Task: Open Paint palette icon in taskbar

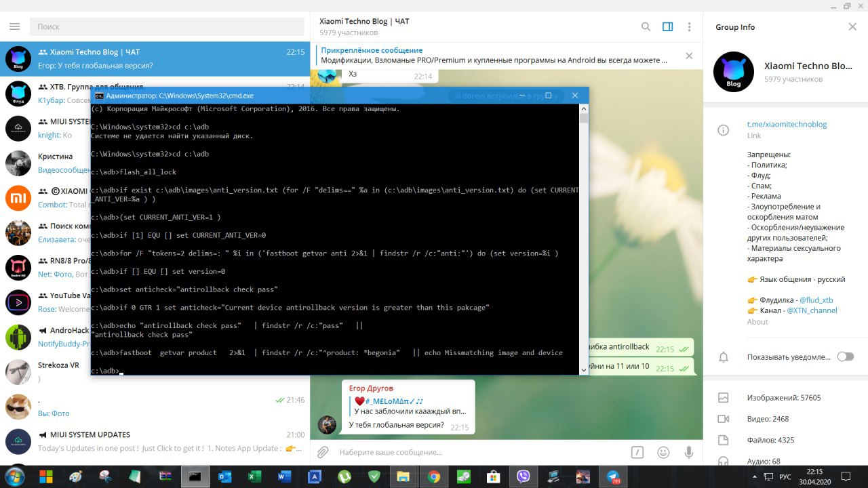Action: coord(75,476)
